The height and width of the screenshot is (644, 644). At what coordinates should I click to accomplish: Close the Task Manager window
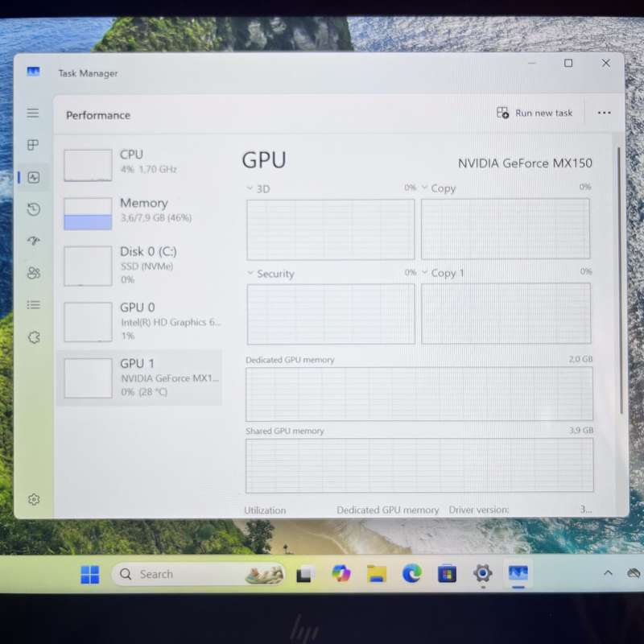point(606,63)
